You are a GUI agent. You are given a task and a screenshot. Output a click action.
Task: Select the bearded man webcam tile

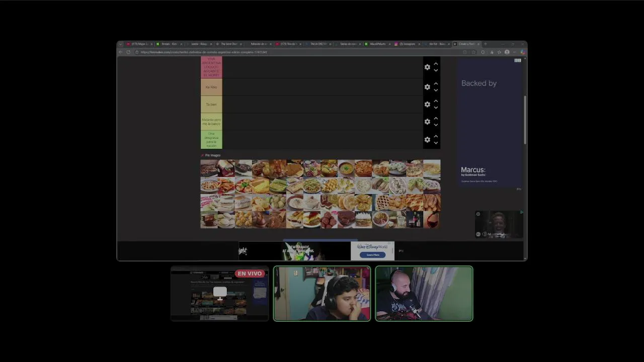coord(424,294)
